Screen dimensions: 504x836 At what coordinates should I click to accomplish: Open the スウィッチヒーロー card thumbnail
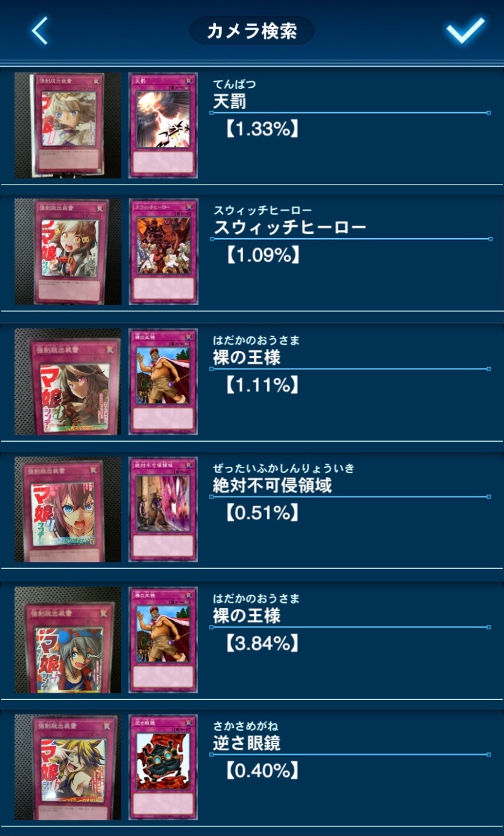click(x=163, y=252)
